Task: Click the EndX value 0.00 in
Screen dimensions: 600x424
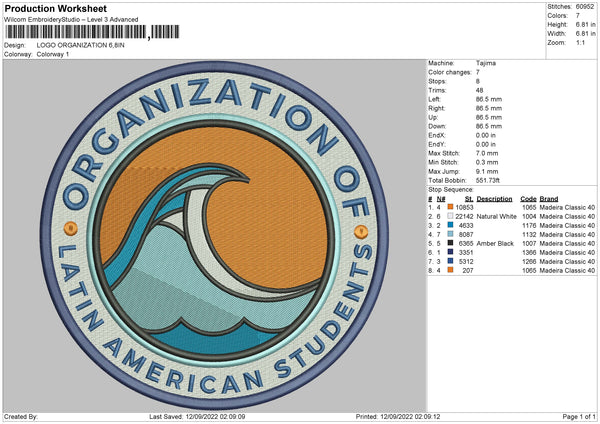Action: pyautogui.click(x=486, y=135)
